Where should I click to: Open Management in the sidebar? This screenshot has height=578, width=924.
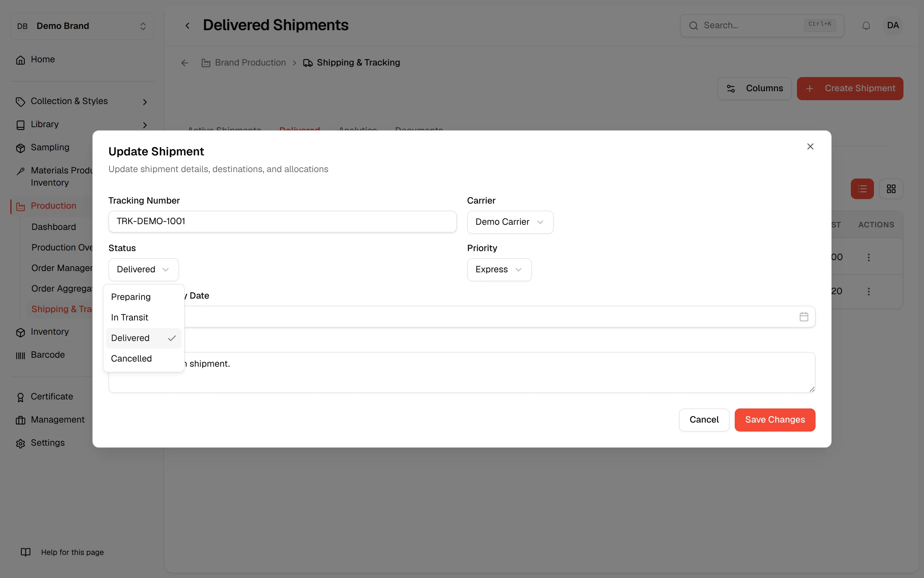click(50, 420)
